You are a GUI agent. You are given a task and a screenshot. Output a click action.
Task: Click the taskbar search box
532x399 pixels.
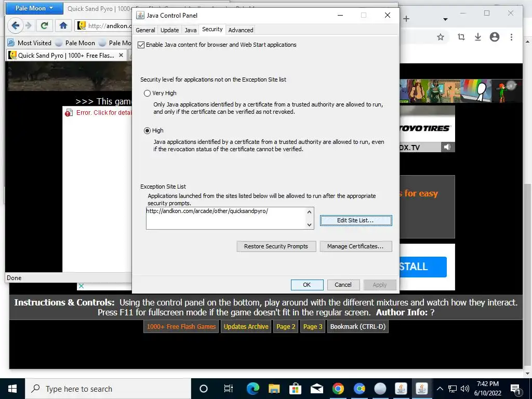(x=108, y=389)
